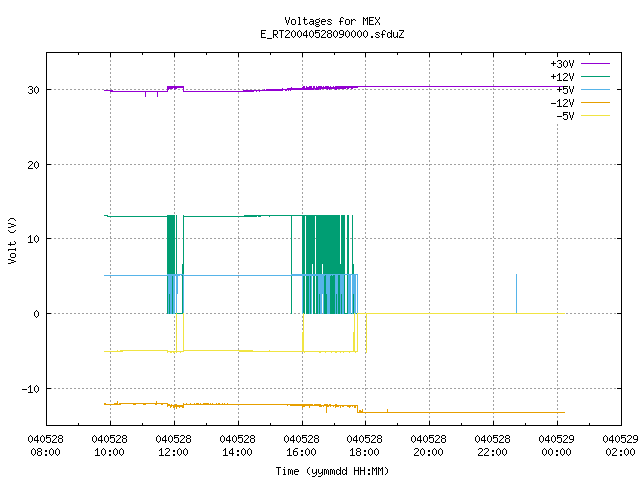Click the chart title 'Voltages for MEX'
Screen dimensions: 640x480
(x=332, y=21)
